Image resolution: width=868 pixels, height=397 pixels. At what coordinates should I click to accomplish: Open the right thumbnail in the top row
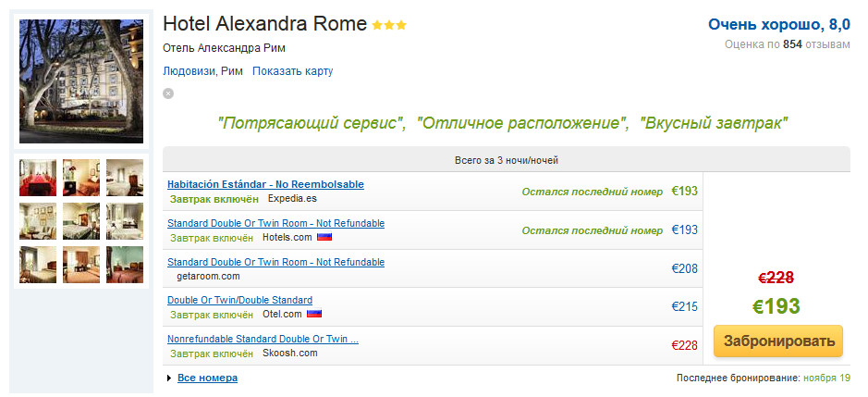(x=125, y=178)
